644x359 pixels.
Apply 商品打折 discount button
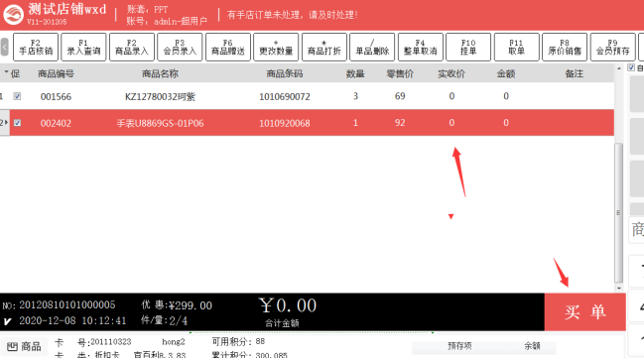(324, 48)
